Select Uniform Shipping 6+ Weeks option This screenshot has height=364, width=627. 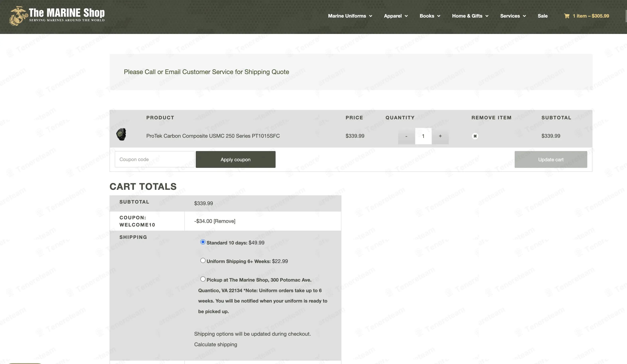point(203,260)
